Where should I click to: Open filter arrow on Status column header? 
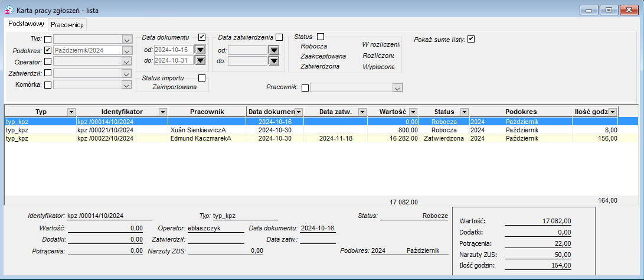pos(464,112)
